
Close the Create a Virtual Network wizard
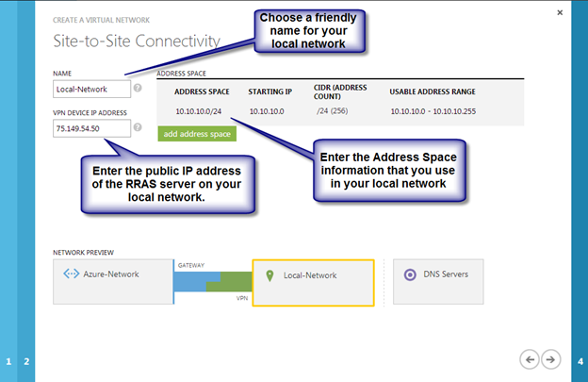pyautogui.click(x=560, y=12)
